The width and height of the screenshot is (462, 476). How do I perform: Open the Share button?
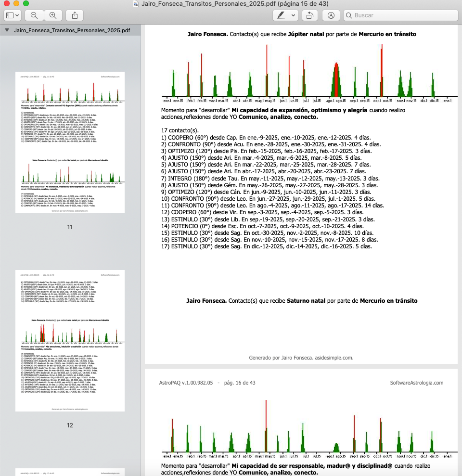75,15
